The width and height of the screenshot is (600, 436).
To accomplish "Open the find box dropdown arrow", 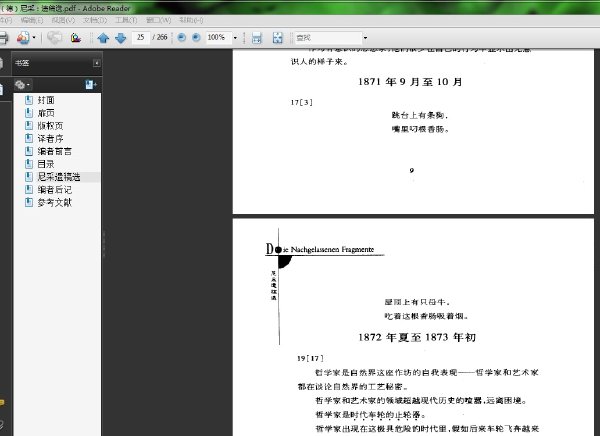I will pyautogui.click(x=365, y=38).
